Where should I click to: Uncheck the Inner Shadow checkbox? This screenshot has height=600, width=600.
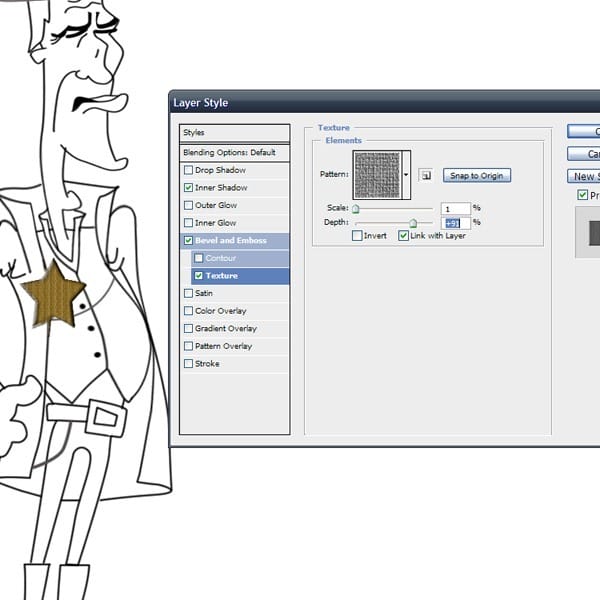pyautogui.click(x=188, y=188)
